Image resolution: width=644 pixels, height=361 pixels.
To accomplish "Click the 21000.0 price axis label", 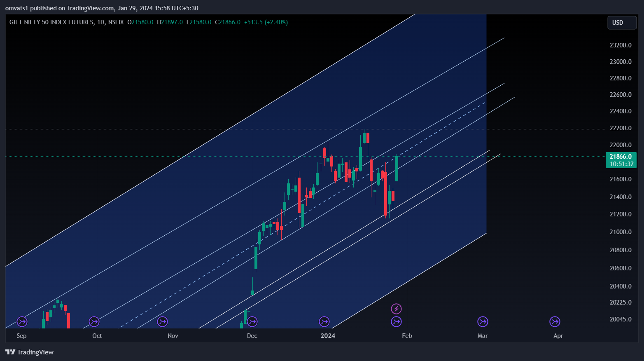I will [x=621, y=232].
